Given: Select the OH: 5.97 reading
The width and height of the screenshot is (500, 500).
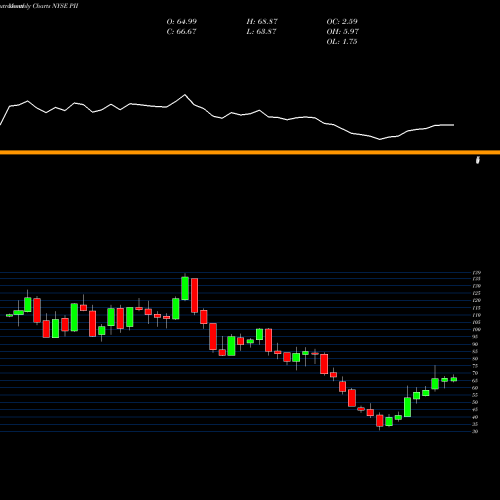Looking at the screenshot, I should coord(343,31).
